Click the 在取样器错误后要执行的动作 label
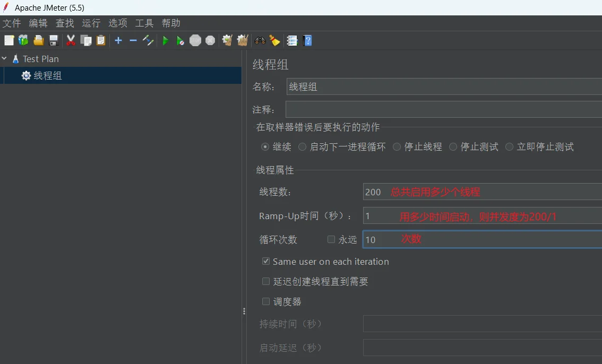 tap(318, 127)
